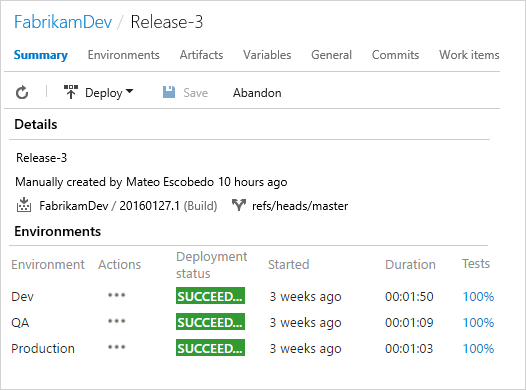This screenshot has height=390, width=526.
Task: Click the refs/heads/master branch text
Action: [x=300, y=206]
